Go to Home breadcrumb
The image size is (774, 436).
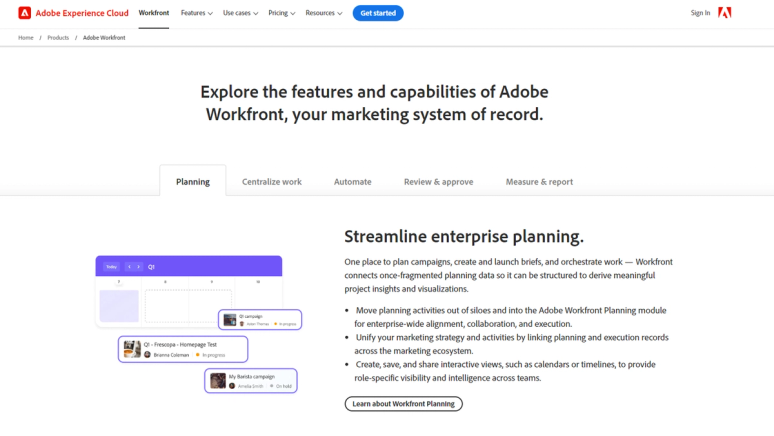(x=26, y=38)
